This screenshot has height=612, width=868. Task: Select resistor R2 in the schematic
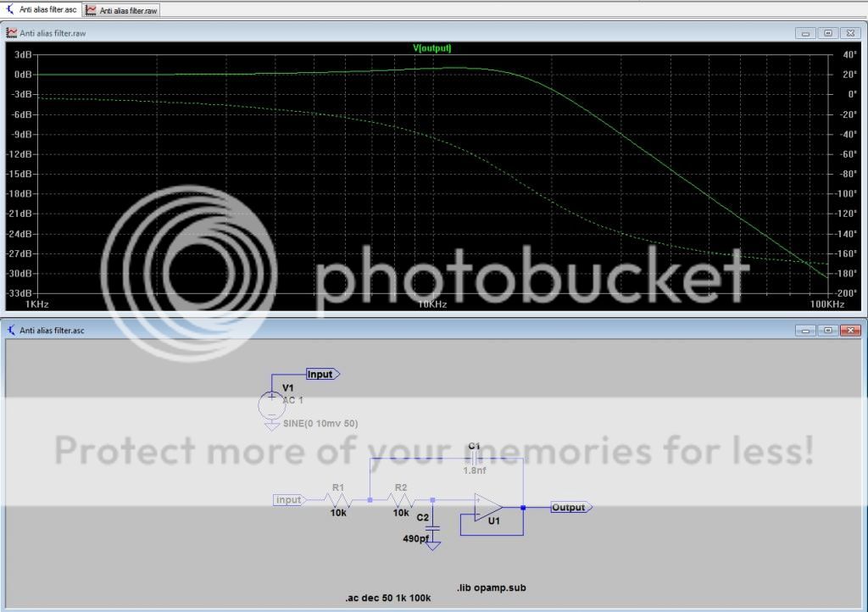point(401,500)
